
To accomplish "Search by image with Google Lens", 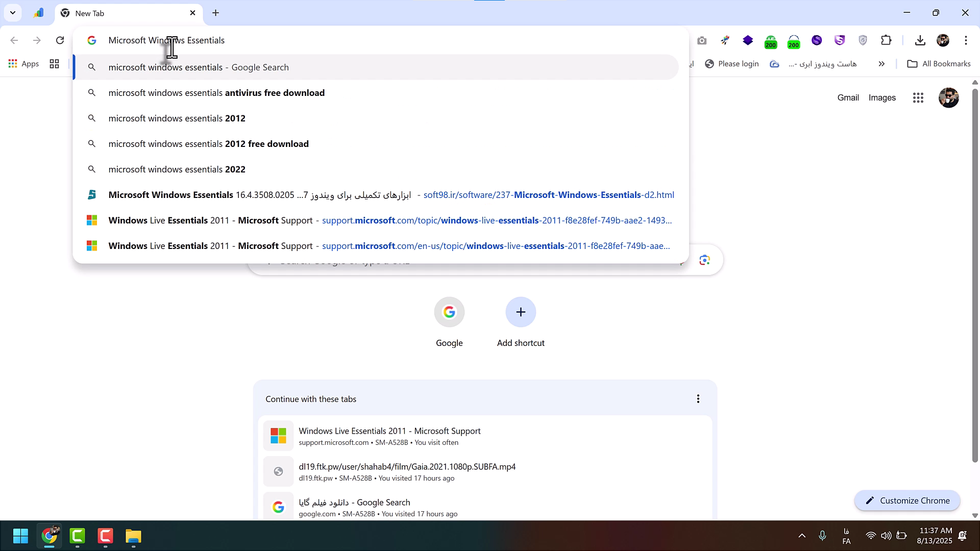I will [x=704, y=260].
